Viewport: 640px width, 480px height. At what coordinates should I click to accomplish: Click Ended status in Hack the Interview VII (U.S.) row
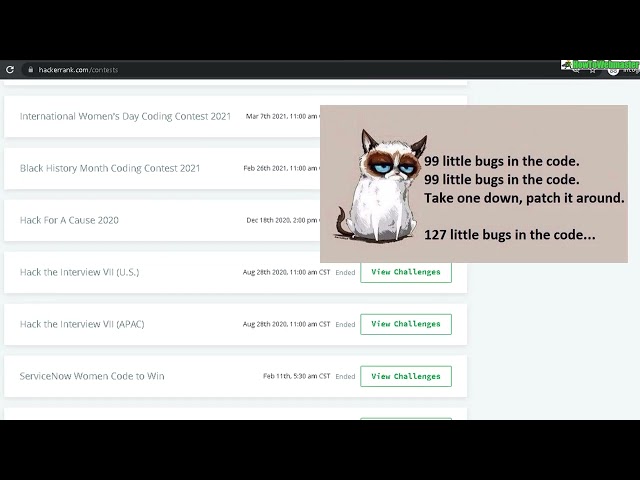(345, 272)
